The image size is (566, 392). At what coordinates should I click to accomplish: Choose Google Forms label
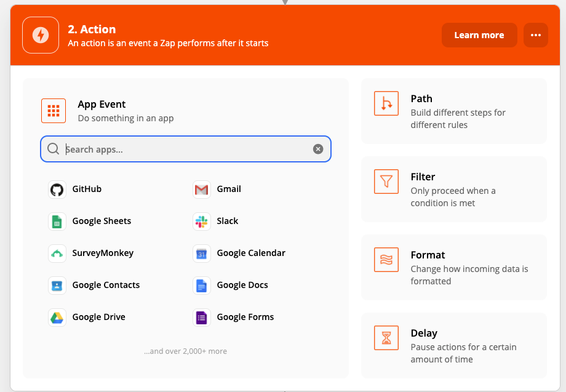(245, 317)
